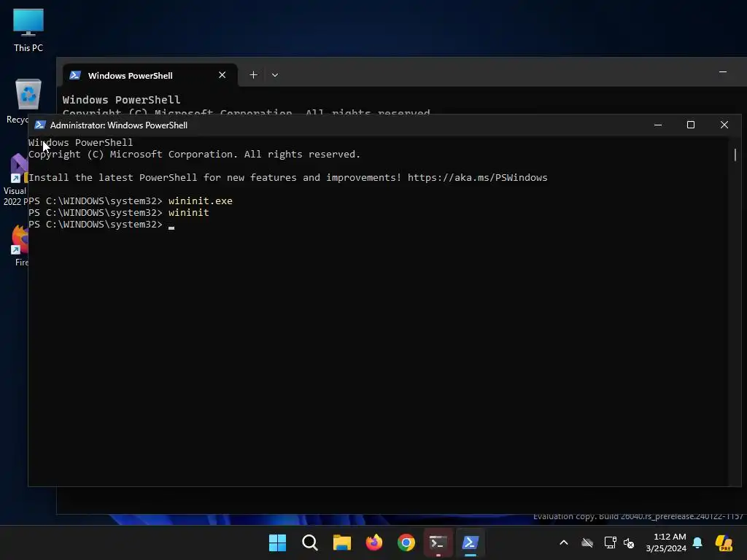Close the Windows PowerShell tab in Terminal
Viewport: 747px width, 560px height.
pos(222,75)
